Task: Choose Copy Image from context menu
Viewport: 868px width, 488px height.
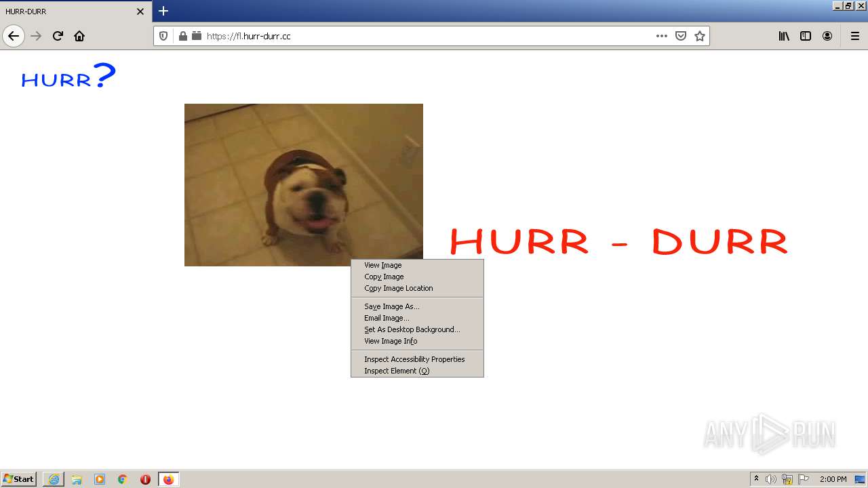Action: (417, 277)
